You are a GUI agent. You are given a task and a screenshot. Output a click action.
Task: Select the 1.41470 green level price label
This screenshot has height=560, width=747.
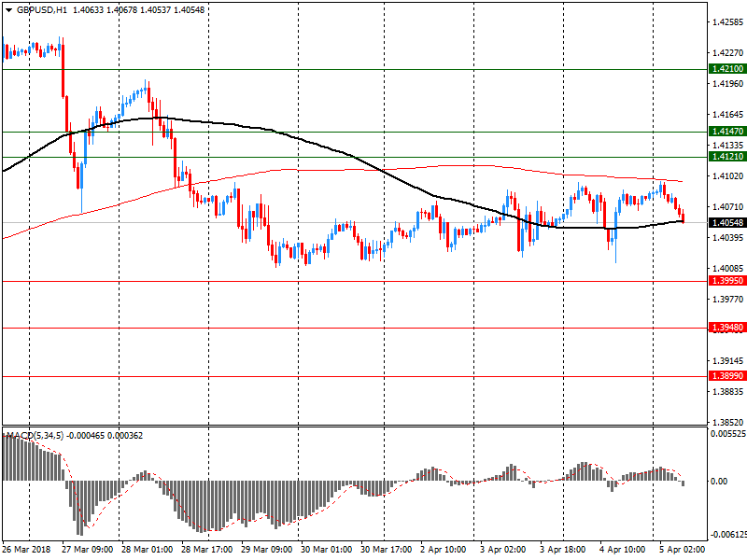click(727, 131)
